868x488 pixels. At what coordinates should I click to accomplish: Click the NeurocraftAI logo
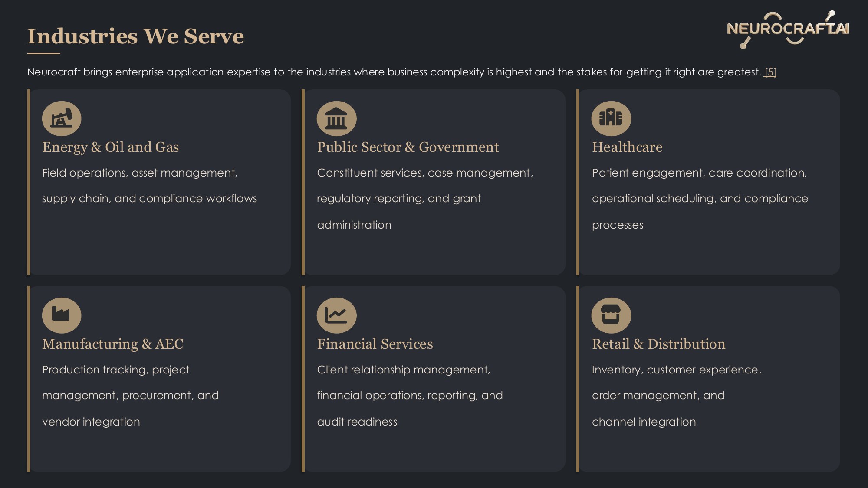click(x=788, y=29)
